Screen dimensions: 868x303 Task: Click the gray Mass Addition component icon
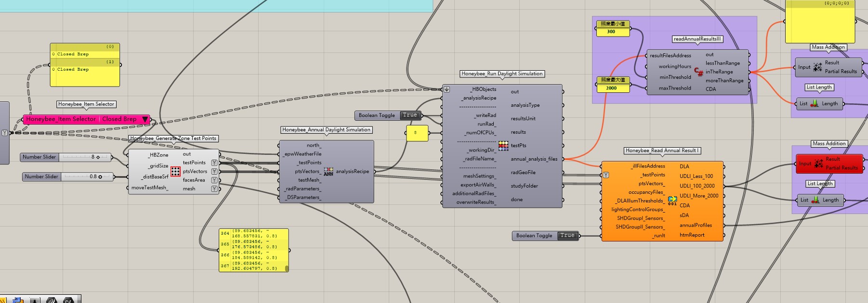pos(818,67)
